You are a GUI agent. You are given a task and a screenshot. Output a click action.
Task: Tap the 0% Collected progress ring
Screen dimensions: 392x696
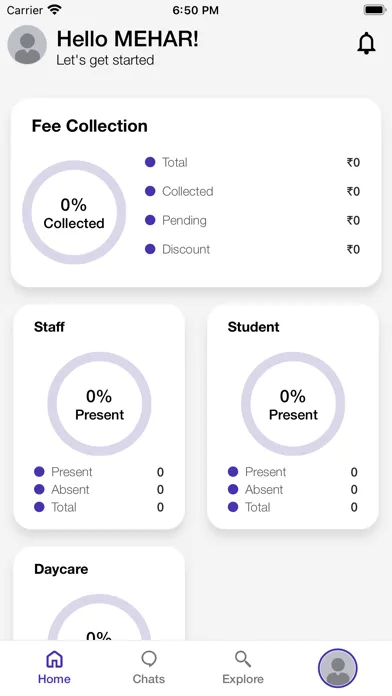coord(74,212)
